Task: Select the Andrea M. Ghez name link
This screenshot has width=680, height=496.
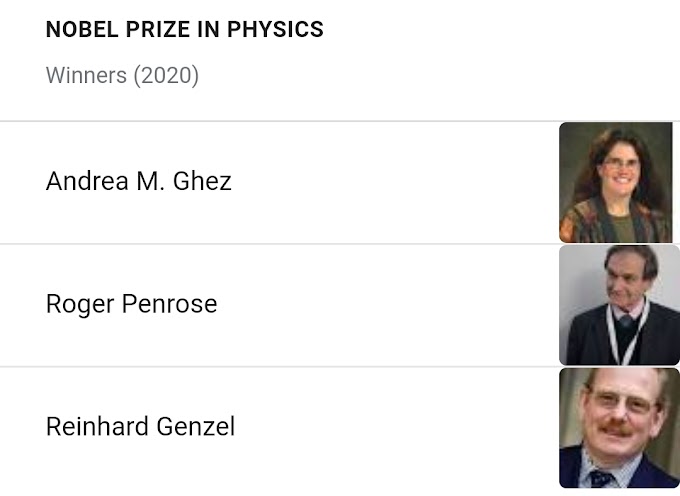Action: 139,182
